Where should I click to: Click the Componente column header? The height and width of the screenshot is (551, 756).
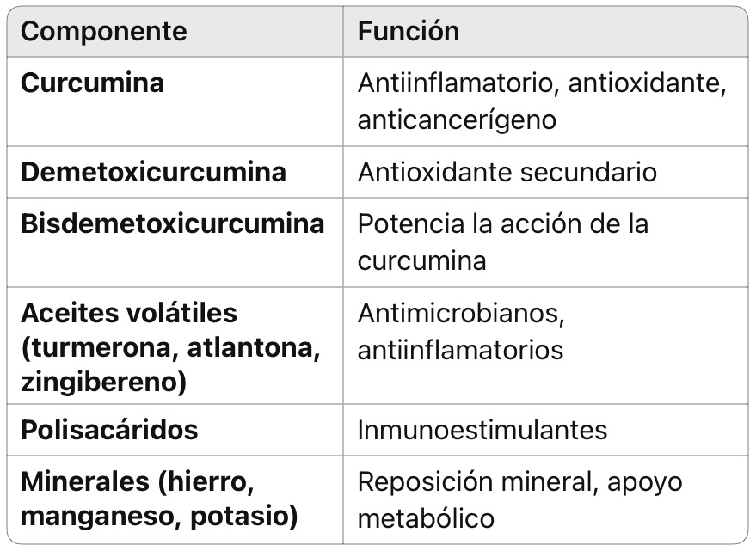tap(103, 32)
